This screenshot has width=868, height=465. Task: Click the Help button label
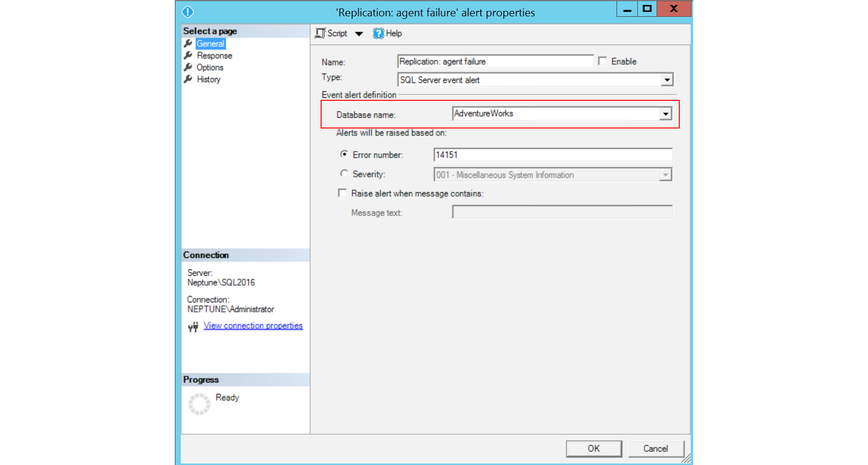click(394, 33)
